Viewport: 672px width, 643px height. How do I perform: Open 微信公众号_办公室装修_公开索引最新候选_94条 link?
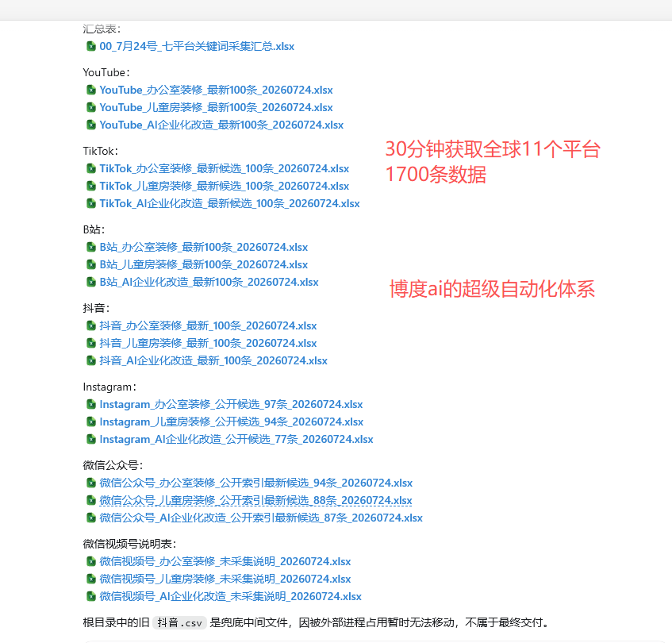click(x=255, y=483)
